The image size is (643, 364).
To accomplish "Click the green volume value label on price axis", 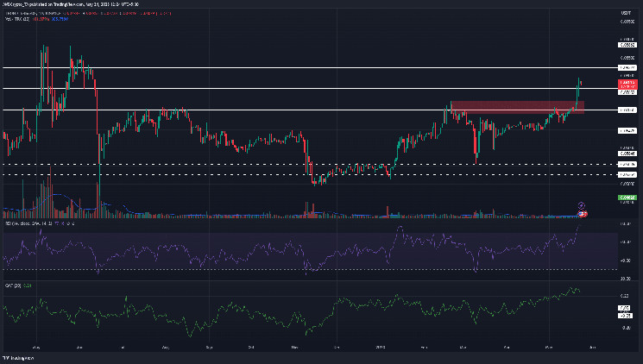I will (628, 198).
